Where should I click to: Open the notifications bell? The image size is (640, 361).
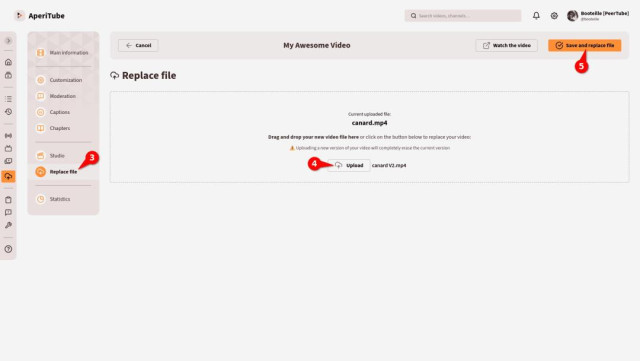[x=536, y=16]
